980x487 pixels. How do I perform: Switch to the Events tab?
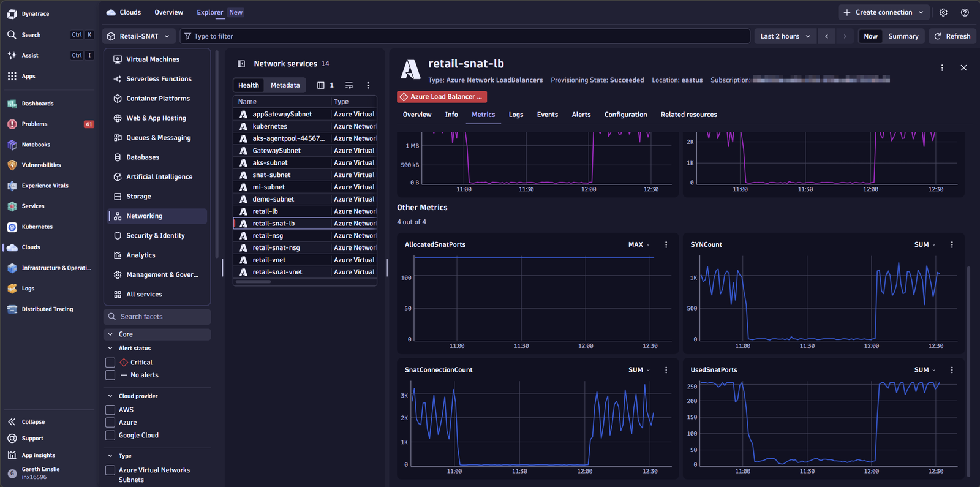coord(548,115)
